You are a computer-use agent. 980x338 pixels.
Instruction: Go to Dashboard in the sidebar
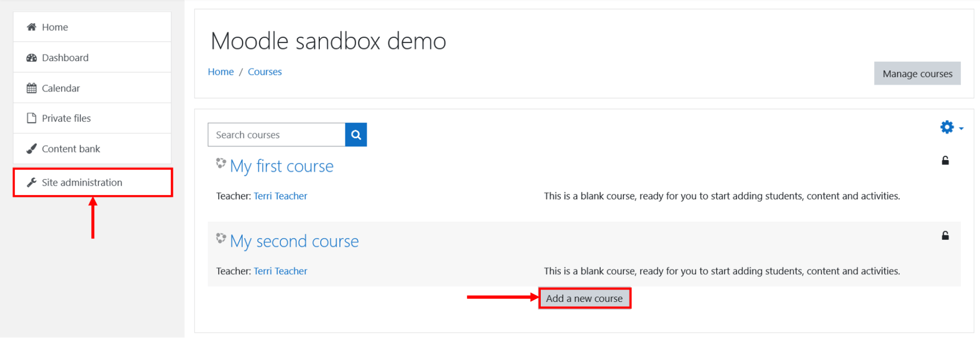pos(92,58)
